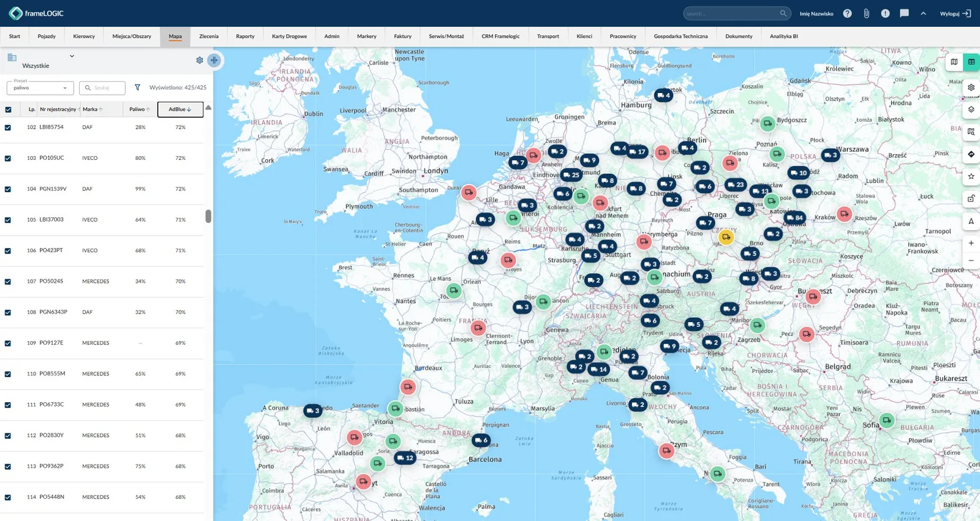The height and width of the screenshot is (521, 980).
Task: Switch to the Raporty tab
Action: (x=245, y=36)
